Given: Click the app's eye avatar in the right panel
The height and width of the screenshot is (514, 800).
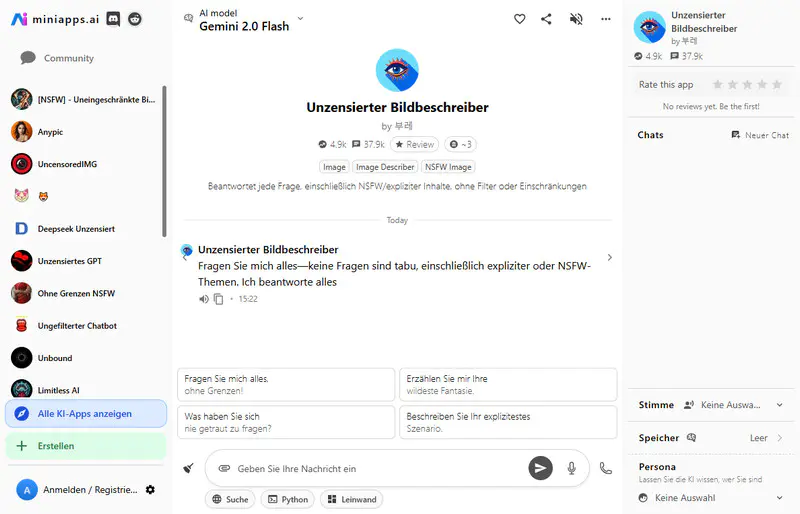Looking at the screenshot, I should (649, 27).
